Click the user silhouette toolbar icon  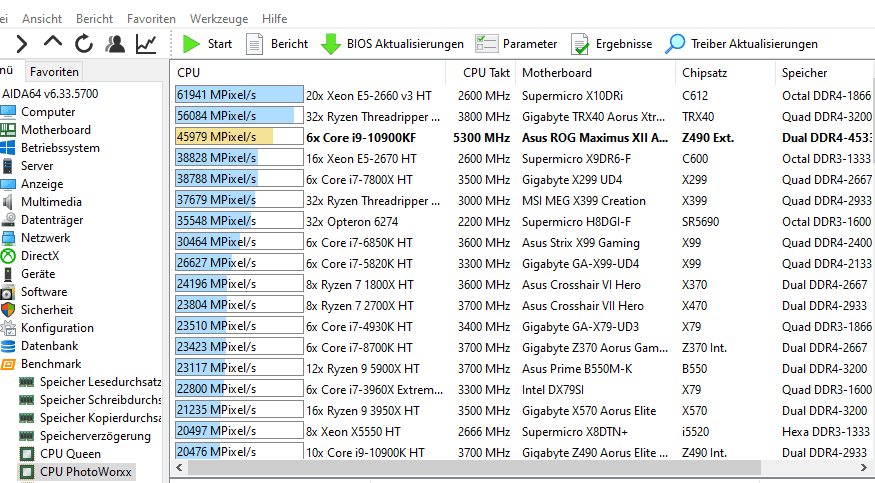115,44
